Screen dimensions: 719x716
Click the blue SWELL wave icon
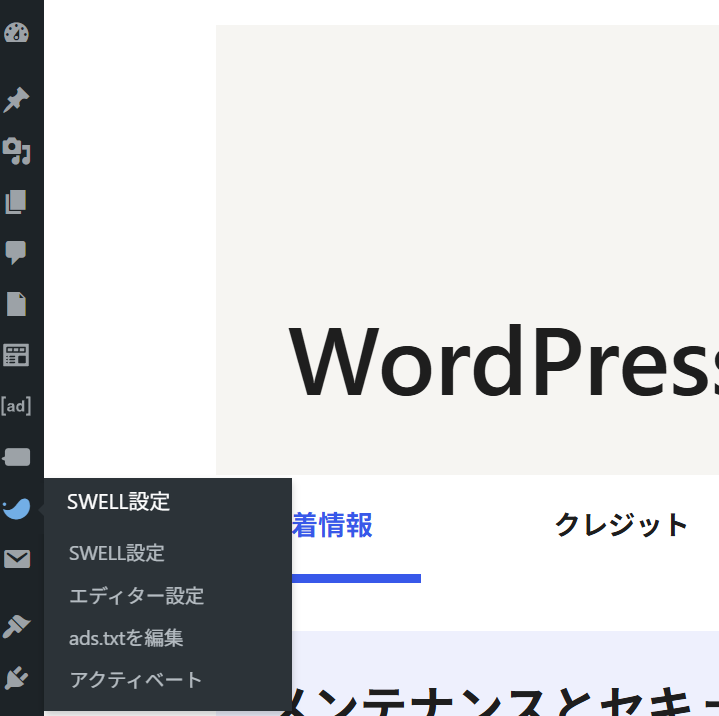pos(17,508)
